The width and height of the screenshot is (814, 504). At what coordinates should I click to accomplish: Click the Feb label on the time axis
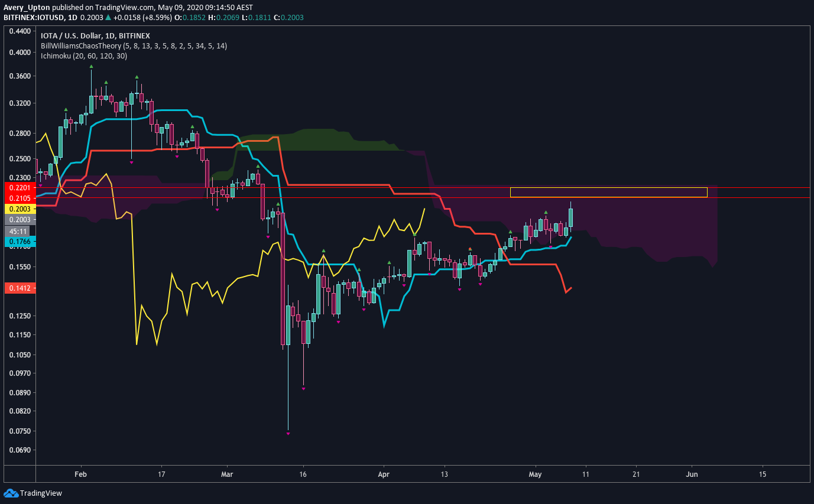coord(81,474)
